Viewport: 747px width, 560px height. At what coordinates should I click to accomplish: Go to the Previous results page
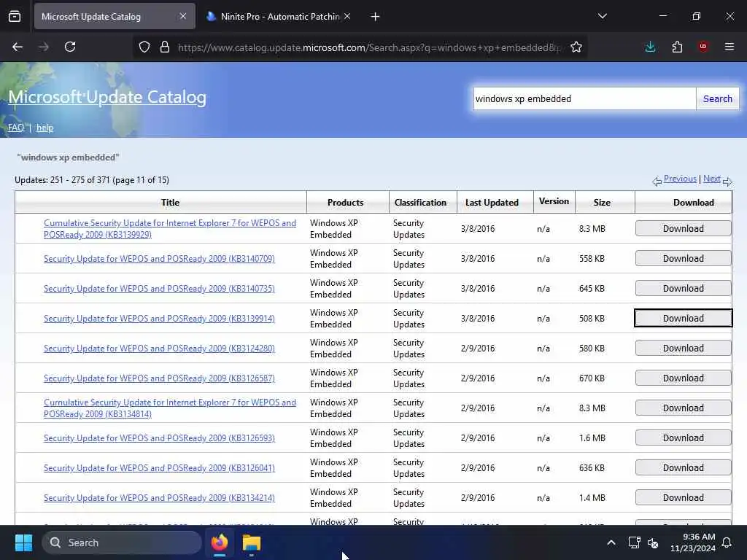pos(680,179)
